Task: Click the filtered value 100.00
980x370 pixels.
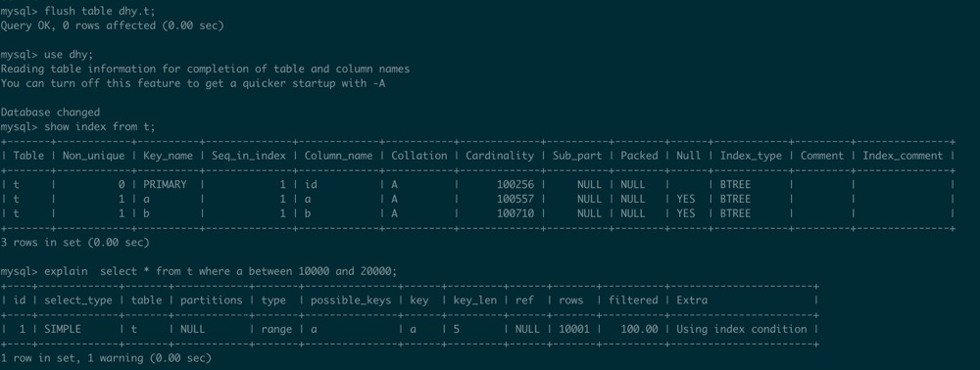Action: [639, 329]
